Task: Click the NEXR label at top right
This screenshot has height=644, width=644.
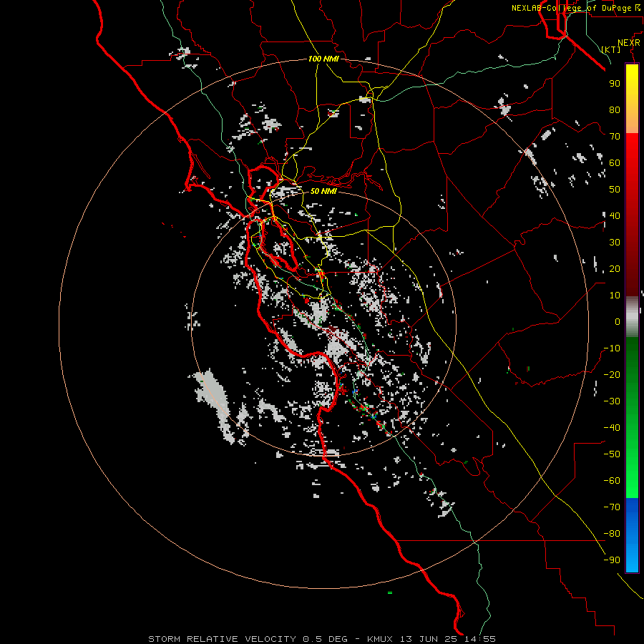Action: click(629, 43)
